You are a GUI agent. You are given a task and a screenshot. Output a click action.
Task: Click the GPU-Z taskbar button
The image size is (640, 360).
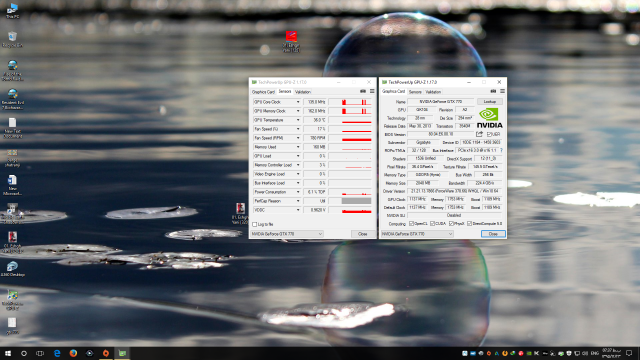coord(122,353)
